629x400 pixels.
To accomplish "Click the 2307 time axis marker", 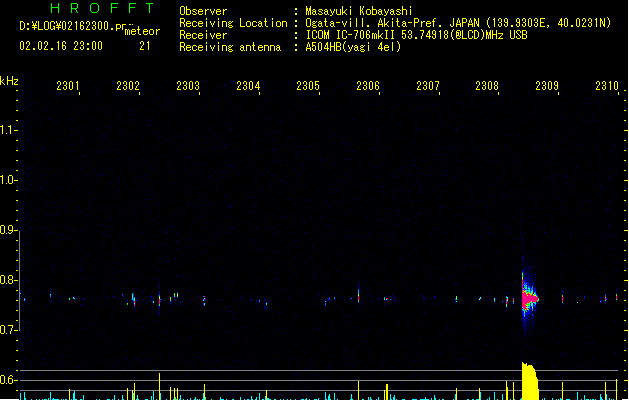I will click(x=428, y=86).
